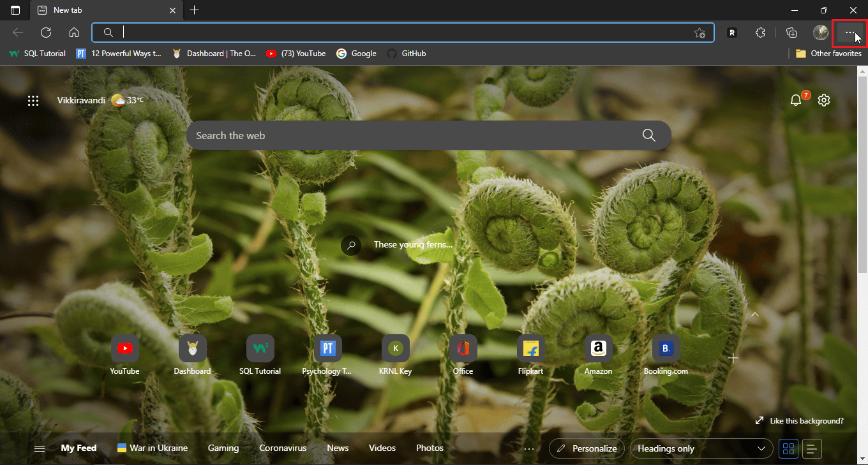Open the notifications bell
The width and height of the screenshot is (868, 465).
point(796,100)
